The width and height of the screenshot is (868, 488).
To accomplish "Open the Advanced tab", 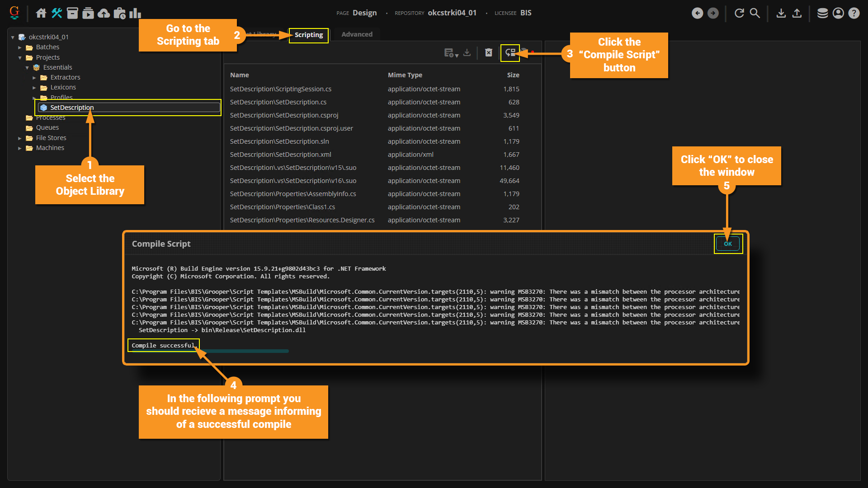I will coord(357,34).
